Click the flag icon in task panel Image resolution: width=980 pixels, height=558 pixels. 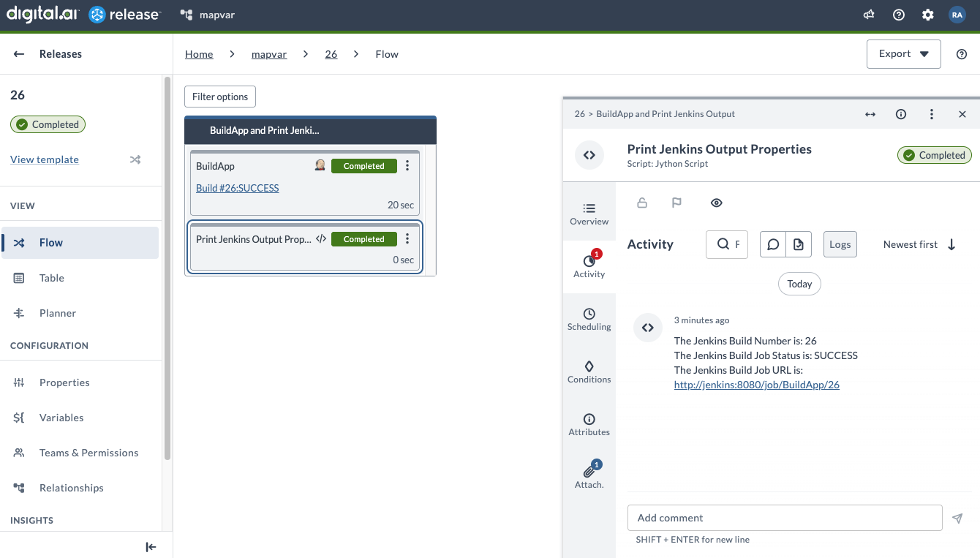click(x=676, y=203)
